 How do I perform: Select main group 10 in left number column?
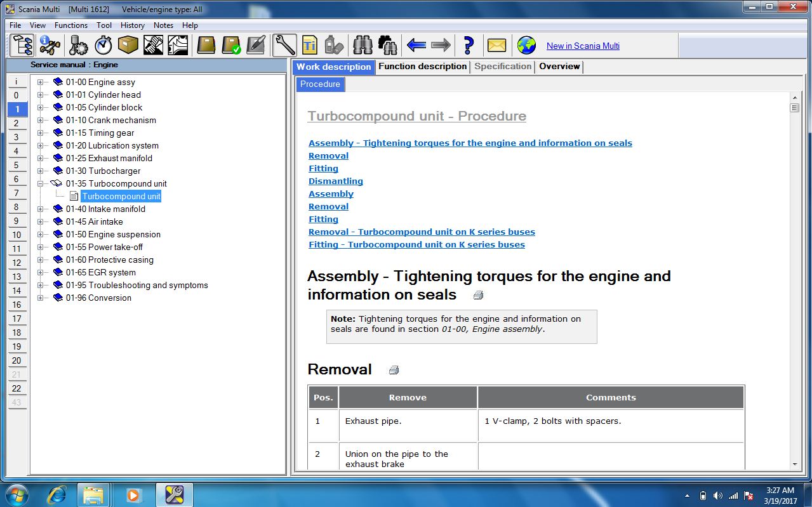(x=17, y=235)
